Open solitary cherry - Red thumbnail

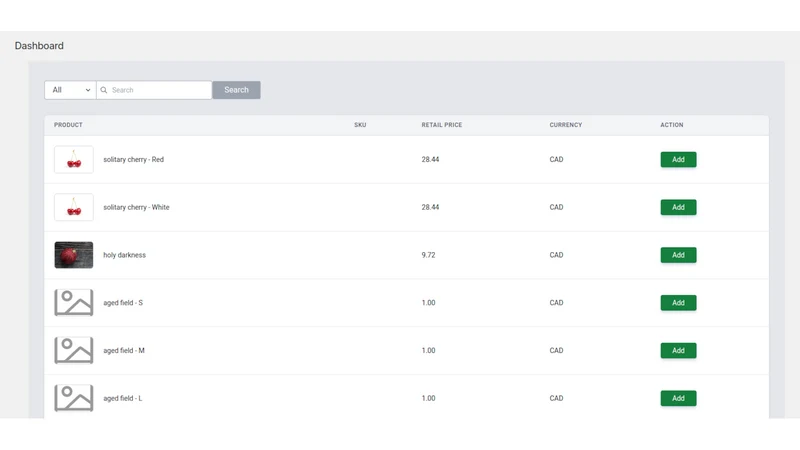tap(74, 160)
